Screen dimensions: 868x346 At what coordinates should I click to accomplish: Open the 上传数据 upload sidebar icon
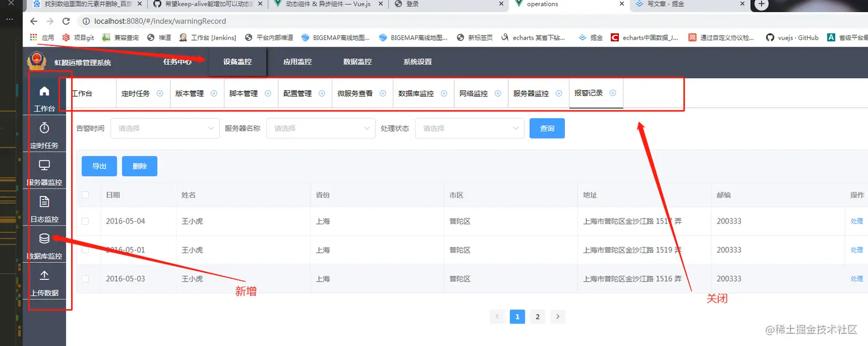pyautogui.click(x=44, y=275)
